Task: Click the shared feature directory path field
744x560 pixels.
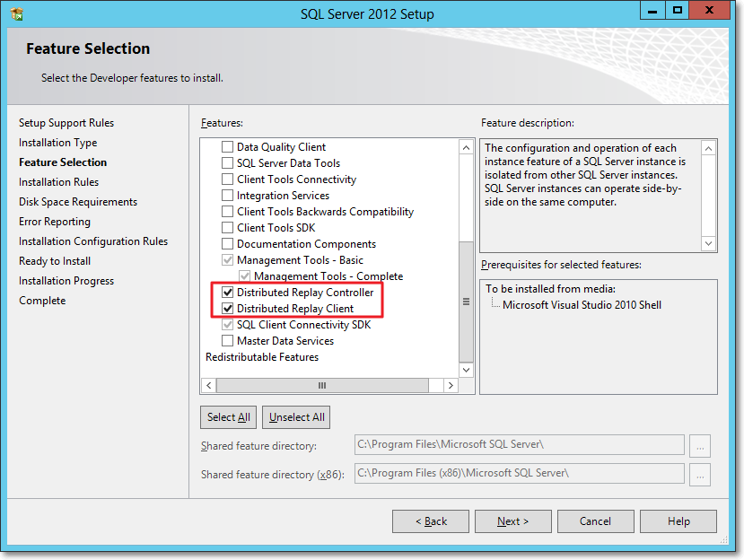Action: pos(519,445)
